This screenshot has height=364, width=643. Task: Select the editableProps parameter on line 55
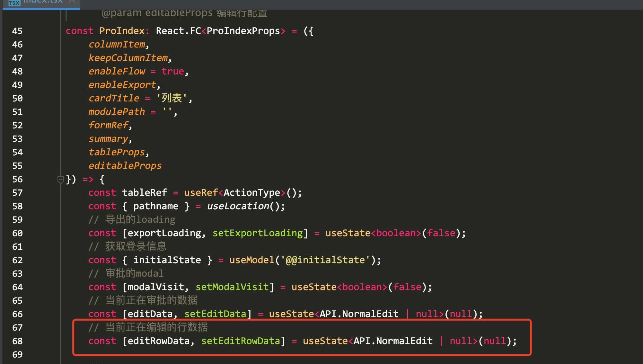tap(125, 165)
